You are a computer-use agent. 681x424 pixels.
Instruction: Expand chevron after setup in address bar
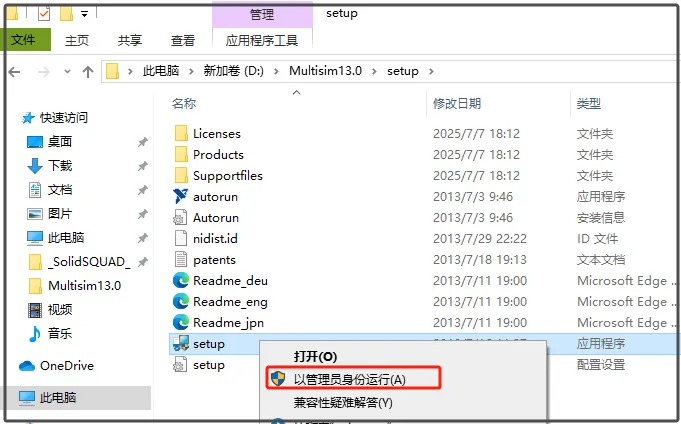coord(431,71)
